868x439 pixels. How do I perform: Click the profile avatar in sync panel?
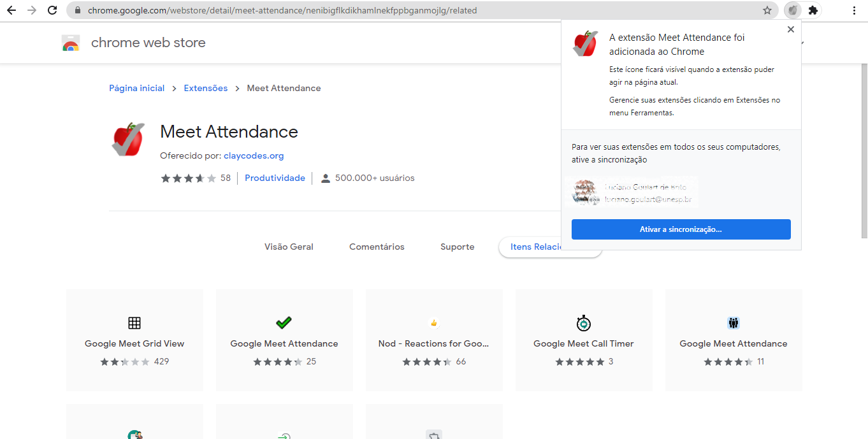pos(584,192)
